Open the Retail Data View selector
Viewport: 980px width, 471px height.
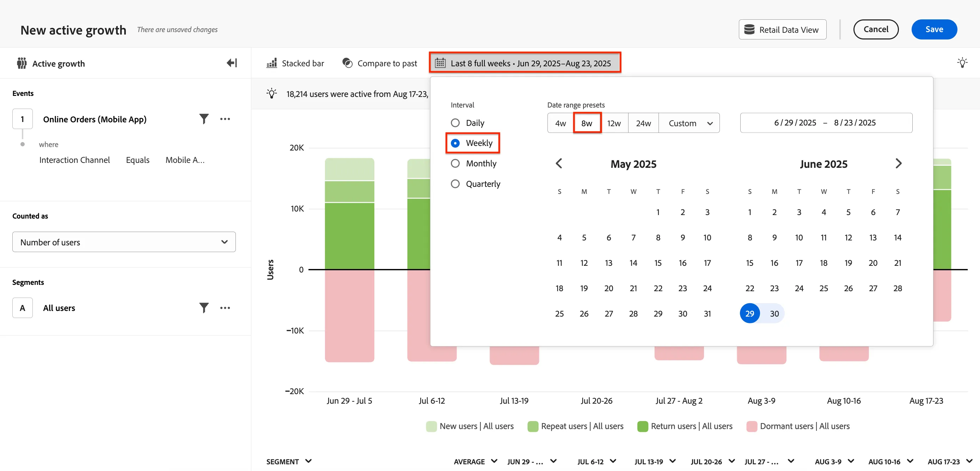[x=782, y=29]
